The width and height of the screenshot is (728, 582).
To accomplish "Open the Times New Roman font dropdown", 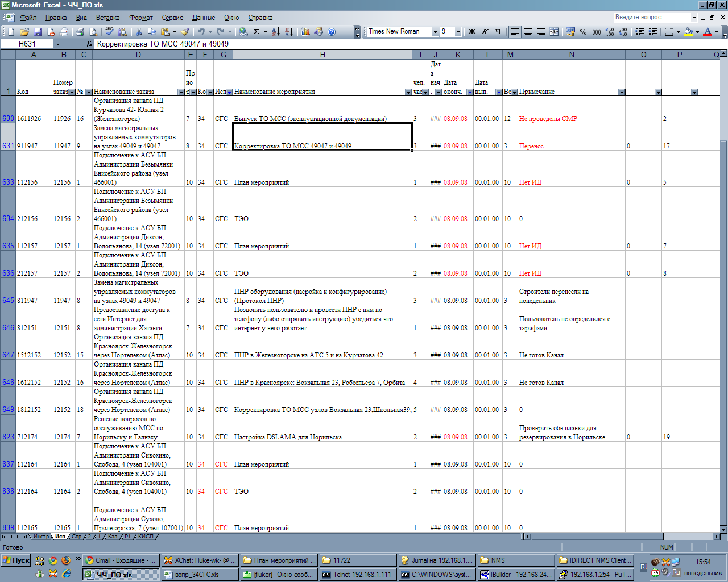I will pos(435,32).
